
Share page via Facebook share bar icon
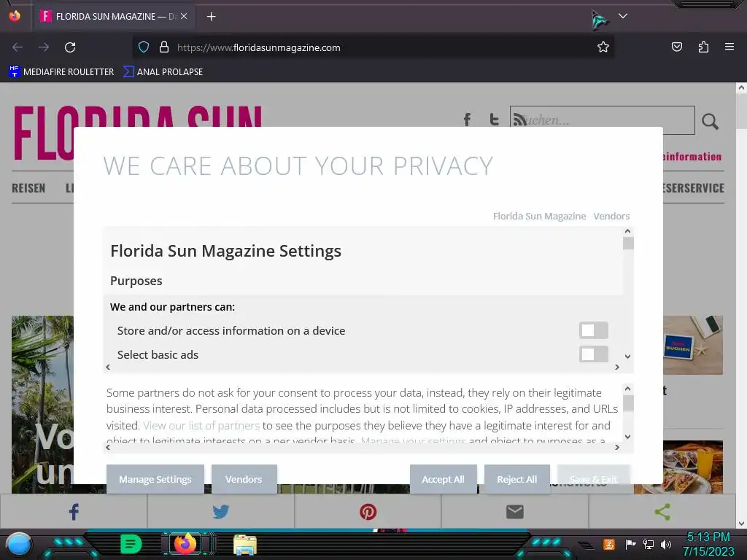pyautogui.click(x=74, y=512)
